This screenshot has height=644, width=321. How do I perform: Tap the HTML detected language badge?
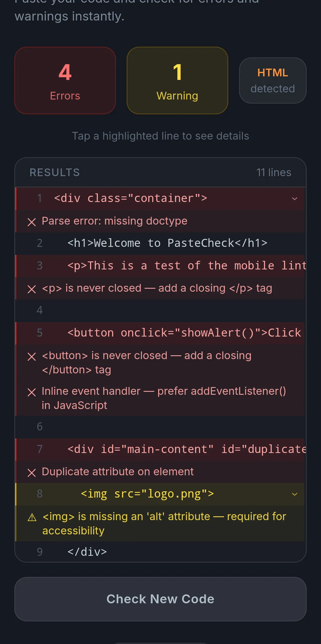coord(273,80)
